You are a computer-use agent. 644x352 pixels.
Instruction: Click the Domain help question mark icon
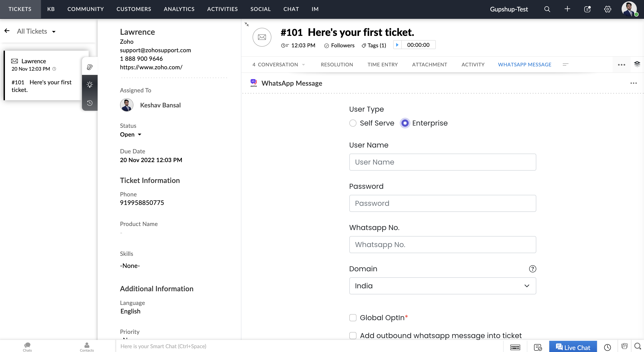coord(532,269)
